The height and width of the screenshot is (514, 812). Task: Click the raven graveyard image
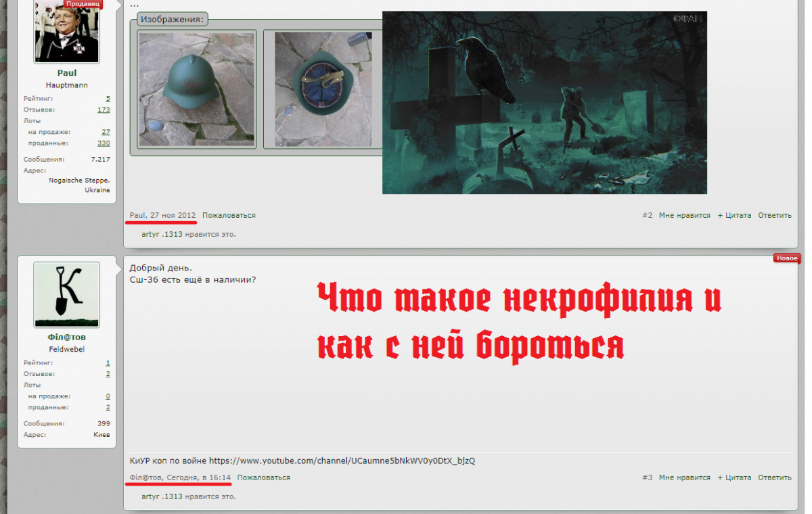pyautogui.click(x=545, y=103)
